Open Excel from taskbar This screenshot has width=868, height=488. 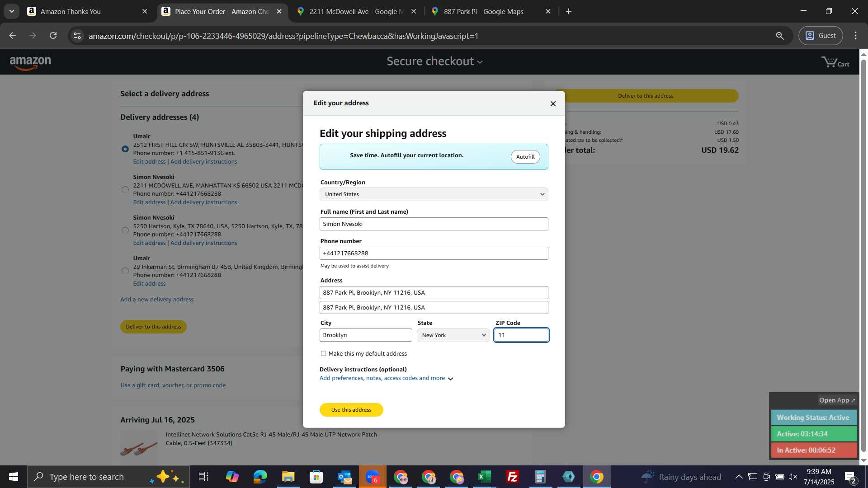coord(484,477)
